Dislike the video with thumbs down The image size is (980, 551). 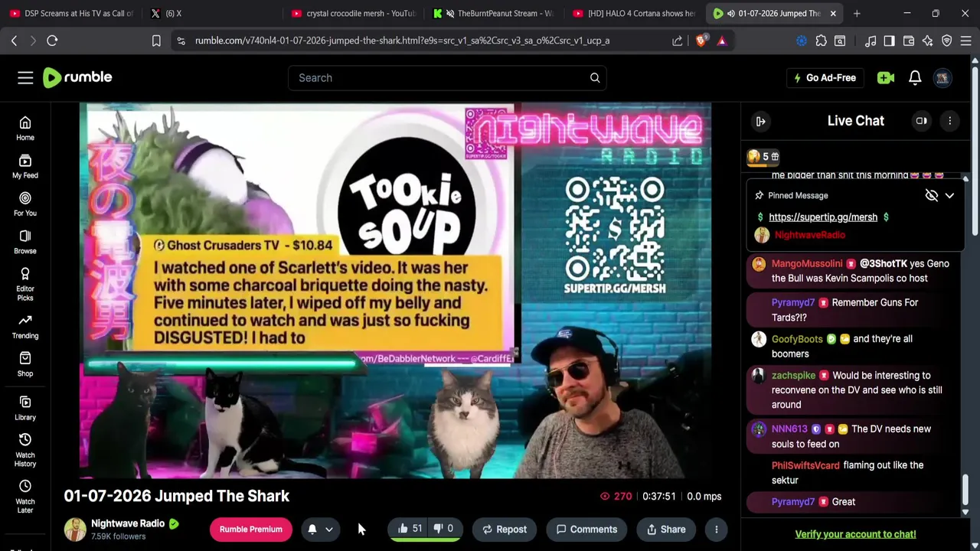pos(443,529)
